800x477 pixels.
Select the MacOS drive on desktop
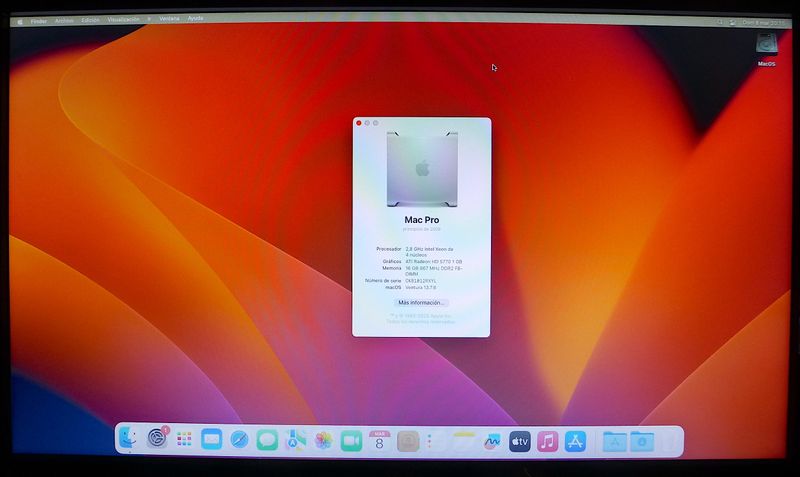pos(766,49)
